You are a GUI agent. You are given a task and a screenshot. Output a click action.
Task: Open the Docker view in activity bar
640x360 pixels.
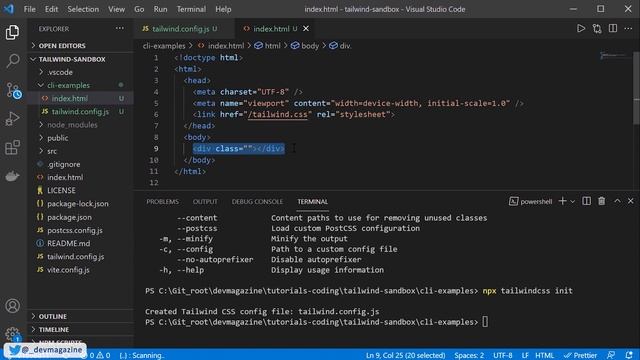point(12,176)
